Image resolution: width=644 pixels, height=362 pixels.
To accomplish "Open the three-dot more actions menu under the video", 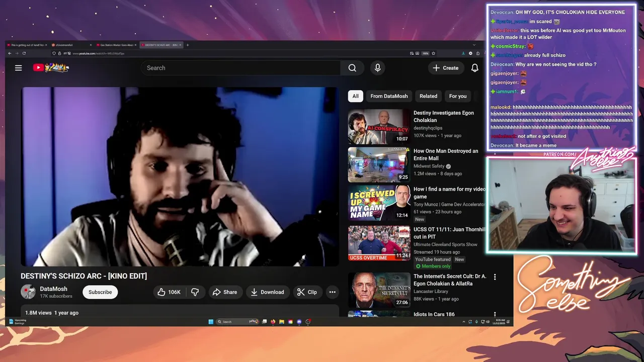I will coord(332,292).
